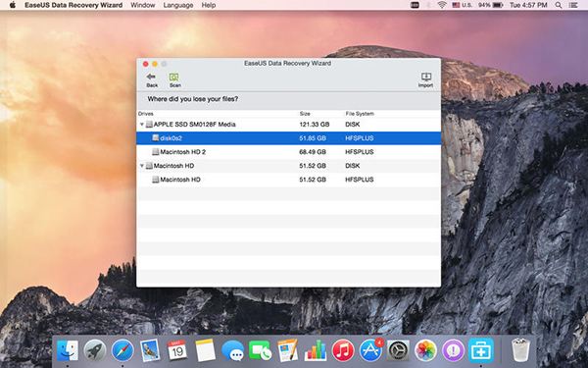This screenshot has height=368, width=588.
Task: Open Launchpad from the Dock
Action: (x=95, y=350)
